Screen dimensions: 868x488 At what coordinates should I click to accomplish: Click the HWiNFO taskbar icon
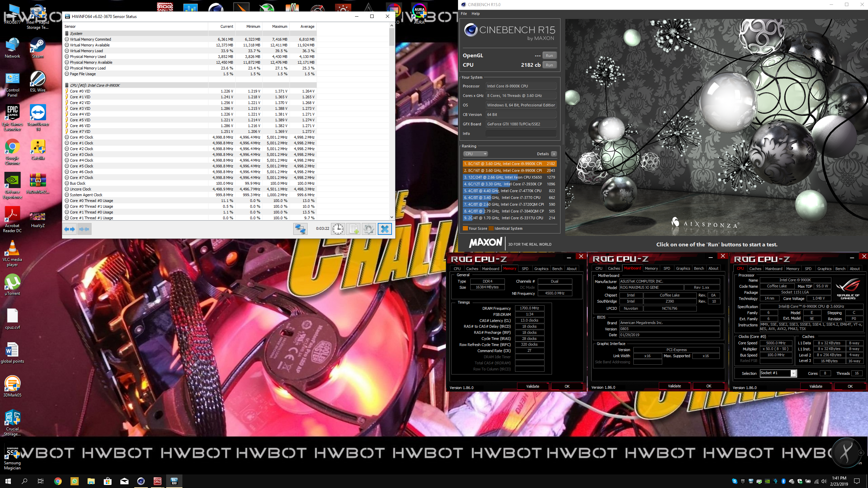[x=174, y=481]
